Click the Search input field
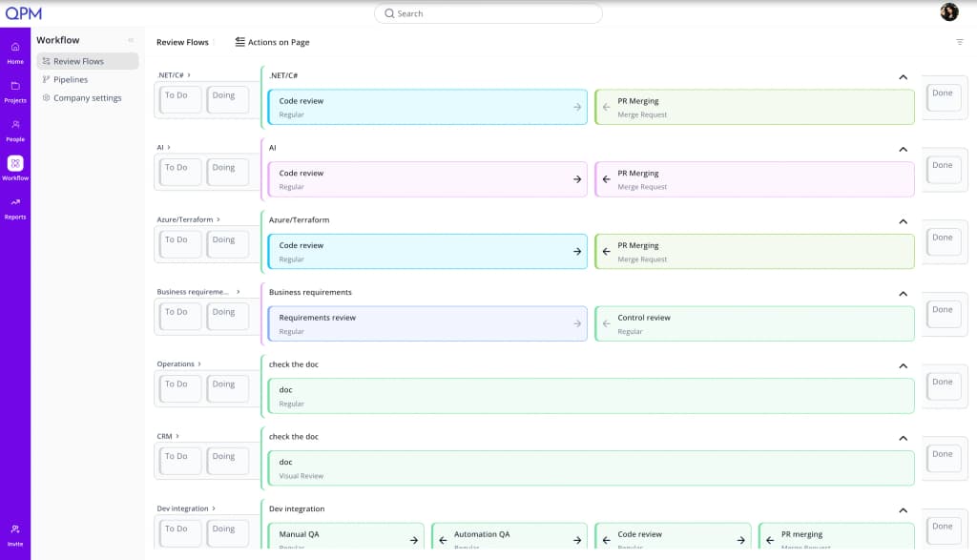Image resolution: width=977 pixels, height=560 pixels. 488,13
